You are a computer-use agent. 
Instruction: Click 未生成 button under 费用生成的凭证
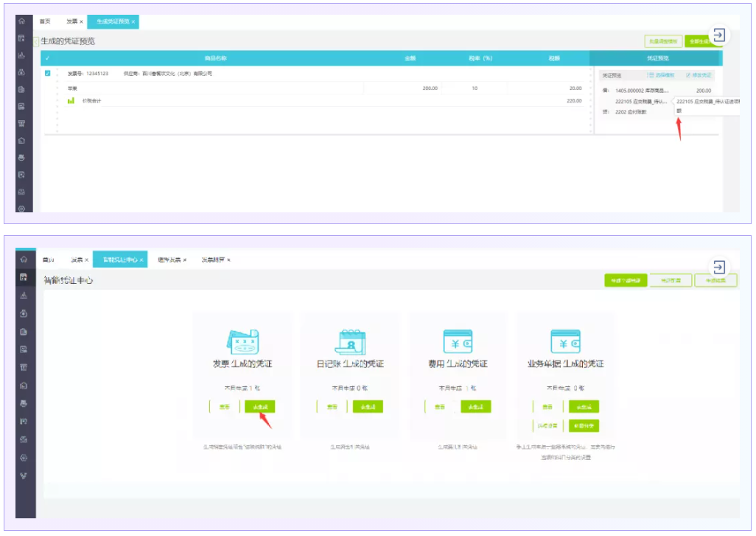[476, 407]
